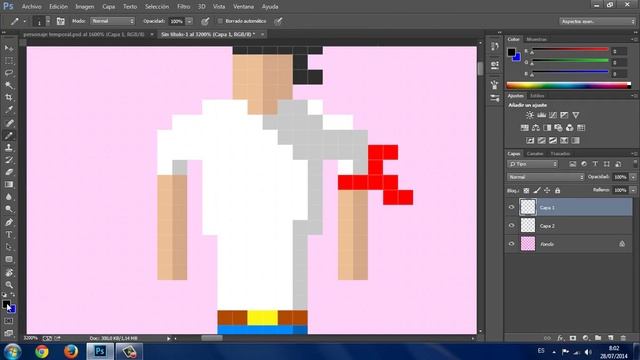The width and height of the screenshot is (640, 360).
Task: Open the tool preset picker arrow
Action: [24, 21]
